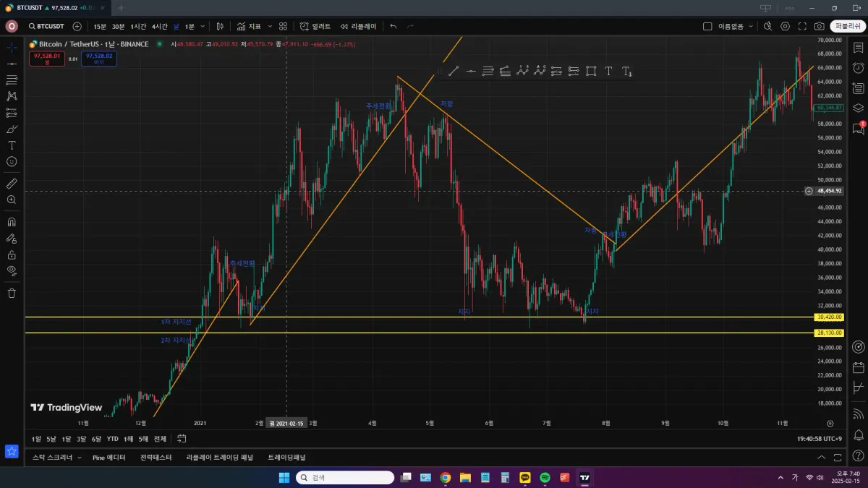
Task: Open chats panel with notification badge
Action: [858, 129]
